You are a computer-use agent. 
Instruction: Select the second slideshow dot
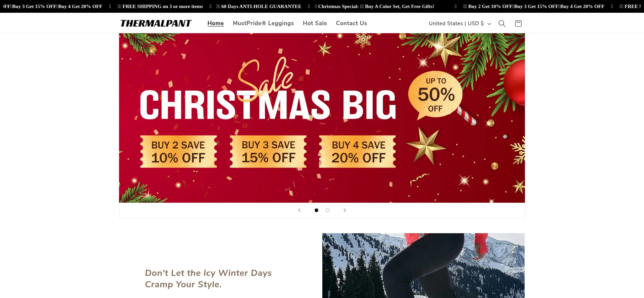pos(327,210)
